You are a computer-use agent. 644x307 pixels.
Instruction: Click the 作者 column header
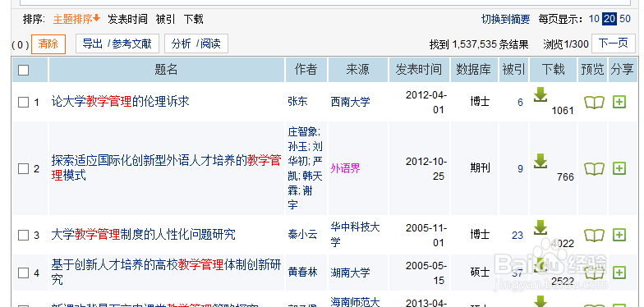[x=306, y=70]
